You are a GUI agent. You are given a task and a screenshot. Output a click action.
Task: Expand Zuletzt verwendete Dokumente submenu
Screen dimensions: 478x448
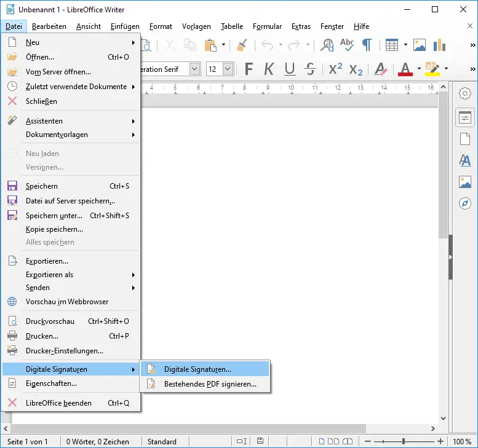click(71, 87)
